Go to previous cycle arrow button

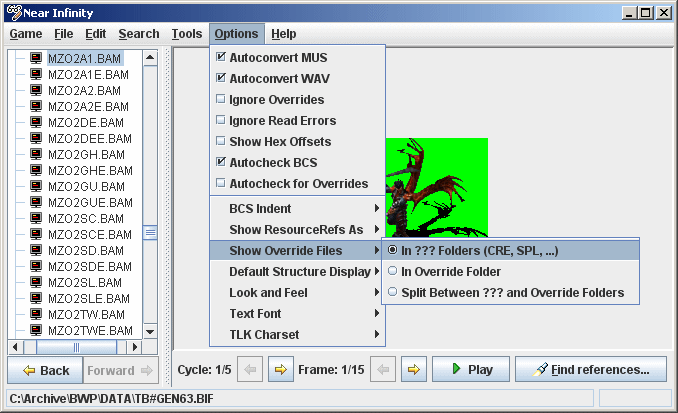249,369
